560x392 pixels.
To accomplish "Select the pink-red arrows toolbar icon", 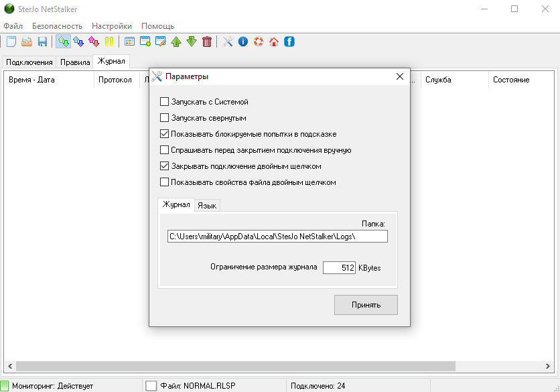I will pos(94,42).
